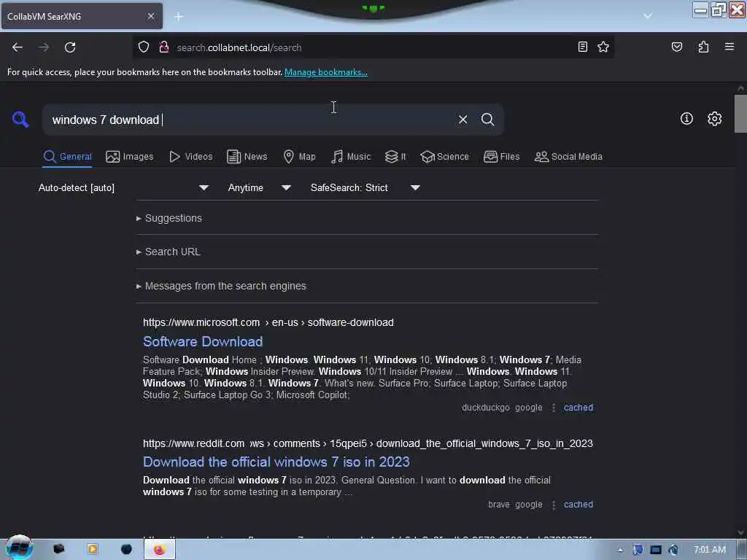Switch to the Music category tab
The height and width of the screenshot is (560, 747).
[351, 157]
